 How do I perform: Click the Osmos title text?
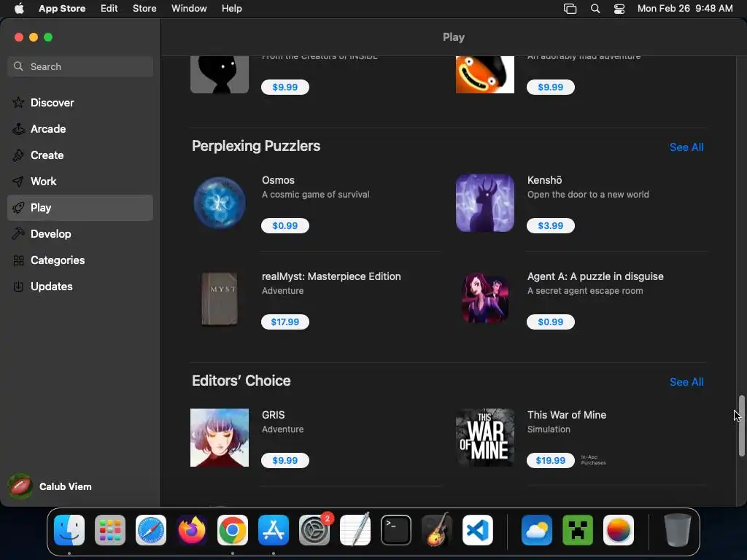pyautogui.click(x=278, y=180)
